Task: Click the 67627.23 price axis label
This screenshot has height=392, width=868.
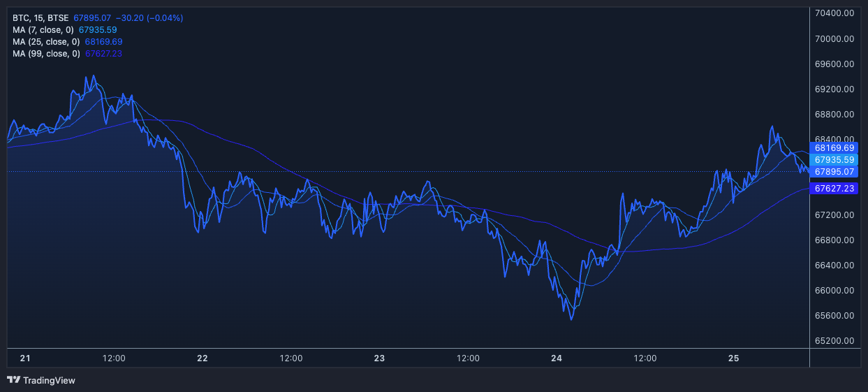Action: (x=834, y=189)
